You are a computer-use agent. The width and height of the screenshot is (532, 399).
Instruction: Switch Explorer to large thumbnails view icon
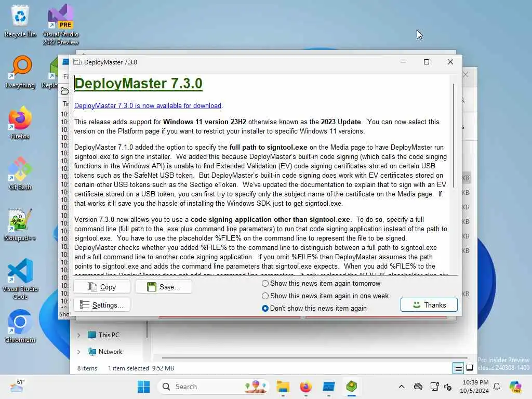point(470,368)
